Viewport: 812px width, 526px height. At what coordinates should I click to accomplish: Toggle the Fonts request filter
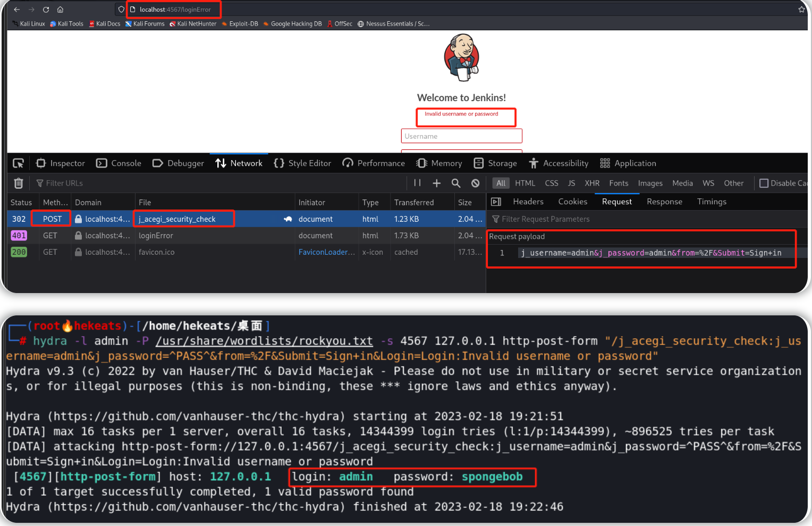click(x=619, y=183)
